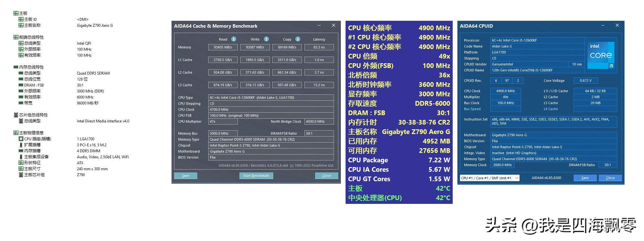This screenshot has height=241, width=644.
Task: Click 存取速度 DDR5-6000 line
Action: click(x=399, y=104)
